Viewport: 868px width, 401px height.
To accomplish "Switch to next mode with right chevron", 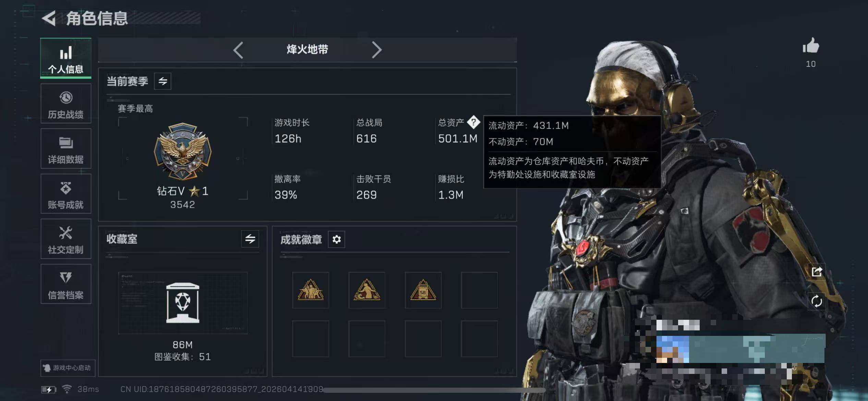I will 377,50.
